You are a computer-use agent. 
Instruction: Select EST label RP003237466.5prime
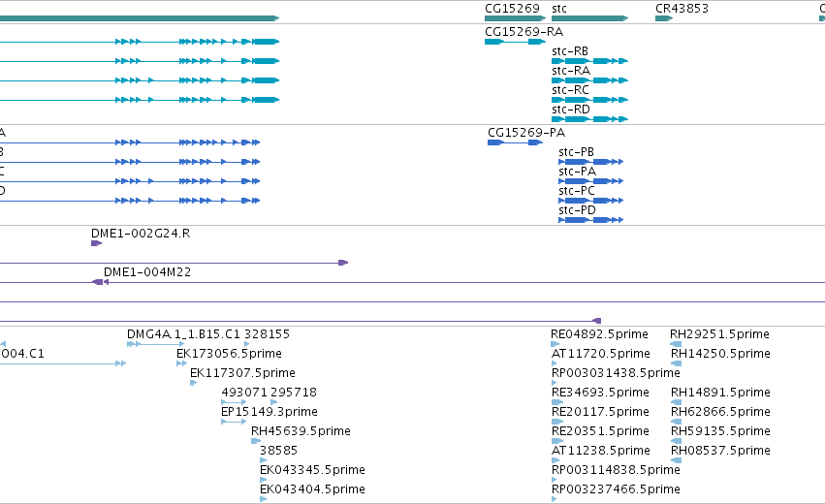[616, 489]
